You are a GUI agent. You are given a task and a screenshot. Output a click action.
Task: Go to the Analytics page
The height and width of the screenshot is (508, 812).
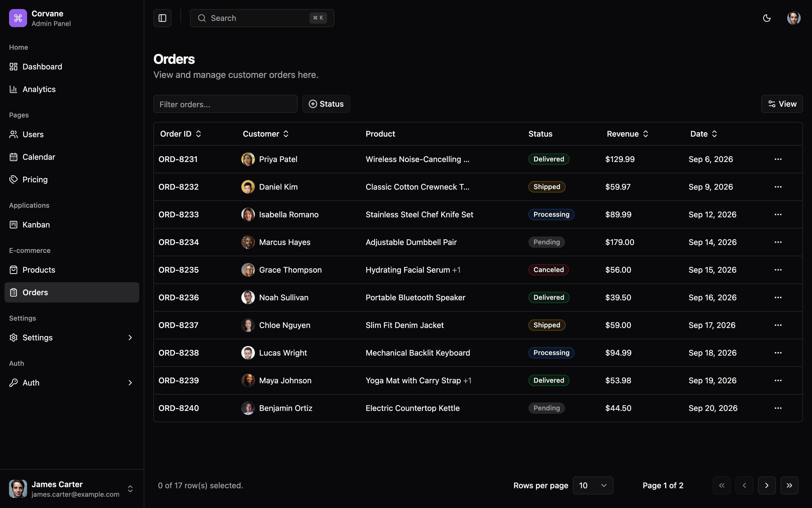coord(72,89)
